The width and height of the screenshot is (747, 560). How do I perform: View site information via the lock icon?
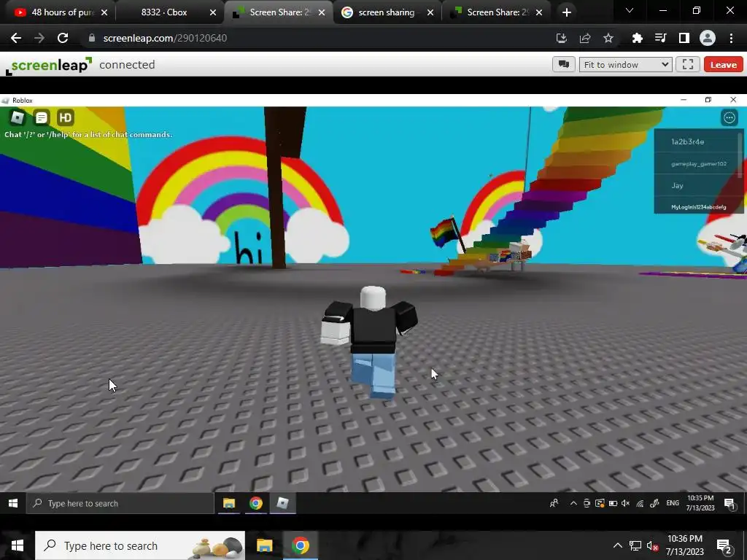[92, 38]
